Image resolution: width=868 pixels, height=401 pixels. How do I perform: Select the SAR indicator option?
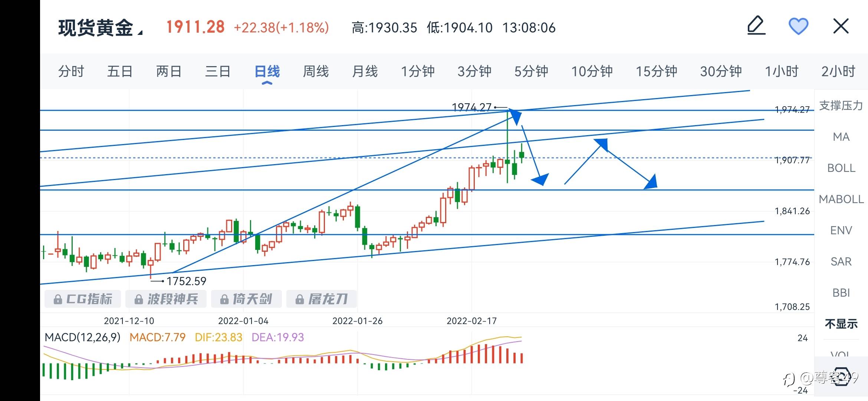tap(841, 262)
